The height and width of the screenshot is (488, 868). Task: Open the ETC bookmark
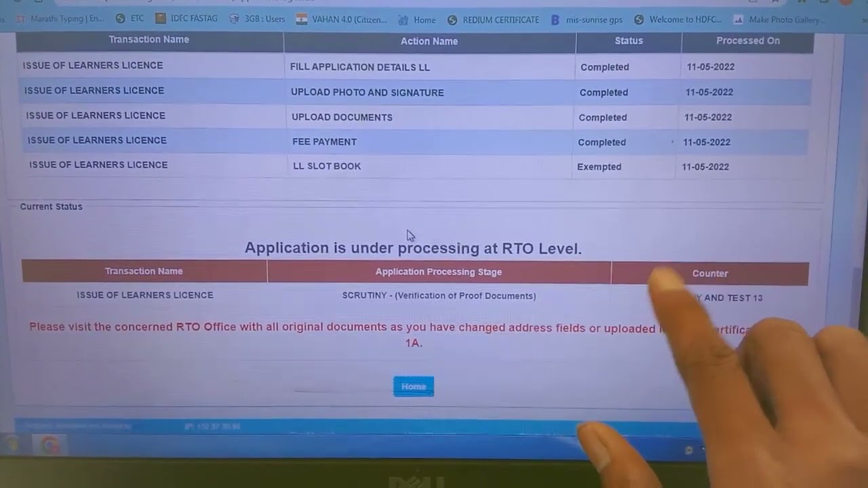[x=130, y=18]
